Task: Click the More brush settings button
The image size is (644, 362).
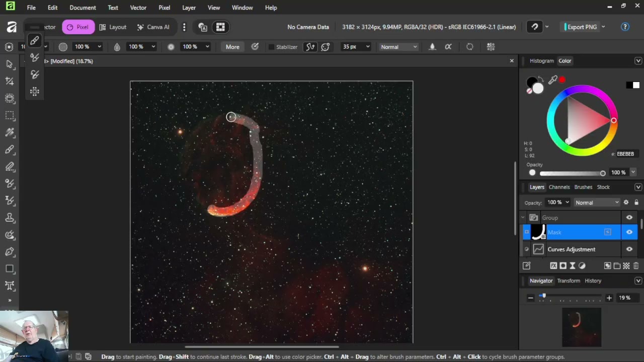Action: (232, 47)
